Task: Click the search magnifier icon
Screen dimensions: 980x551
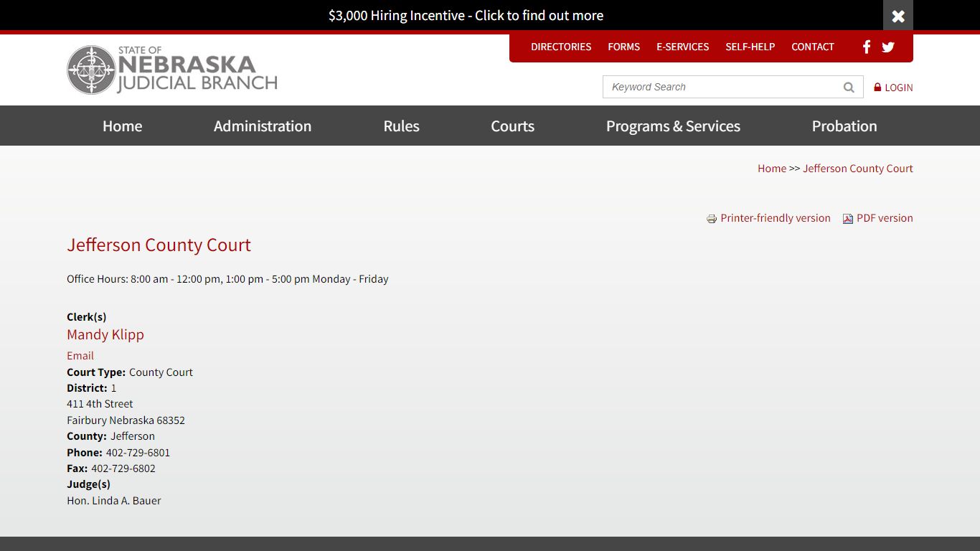Action: coord(849,88)
